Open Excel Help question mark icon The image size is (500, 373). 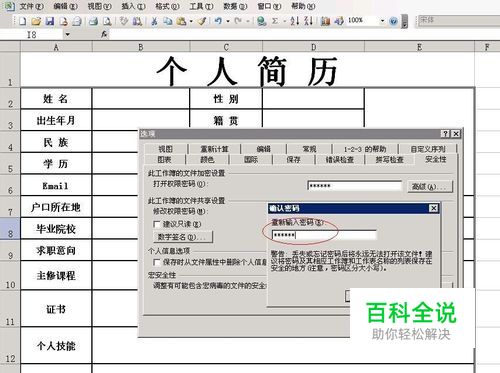[x=393, y=21]
